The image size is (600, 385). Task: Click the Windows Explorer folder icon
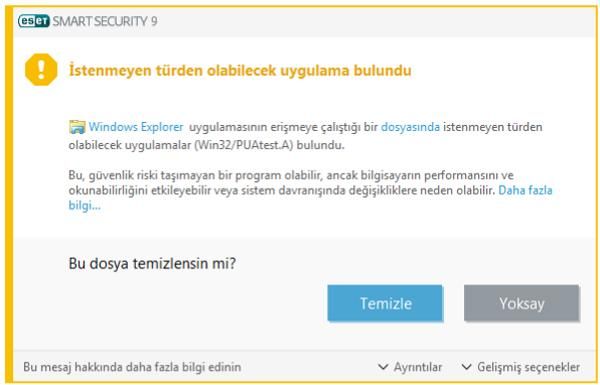(x=77, y=127)
